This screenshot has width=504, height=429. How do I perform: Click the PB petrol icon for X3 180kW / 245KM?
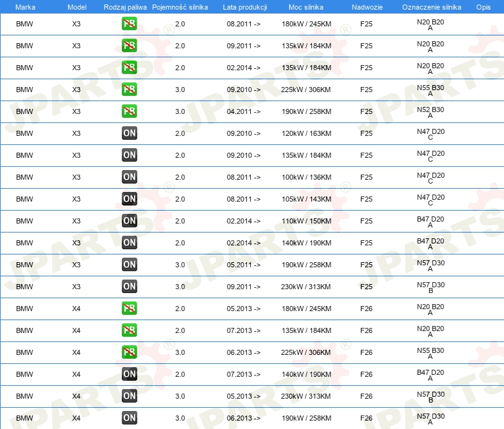click(x=130, y=24)
